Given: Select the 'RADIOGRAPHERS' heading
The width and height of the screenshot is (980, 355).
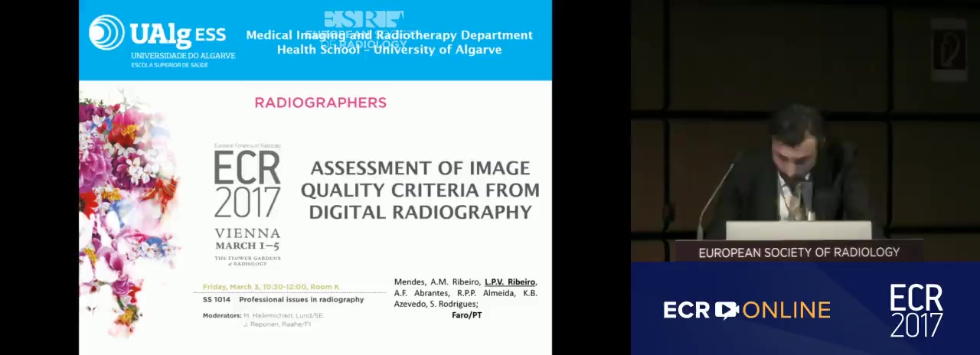Looking at the screenshot, I should (321, 103).
